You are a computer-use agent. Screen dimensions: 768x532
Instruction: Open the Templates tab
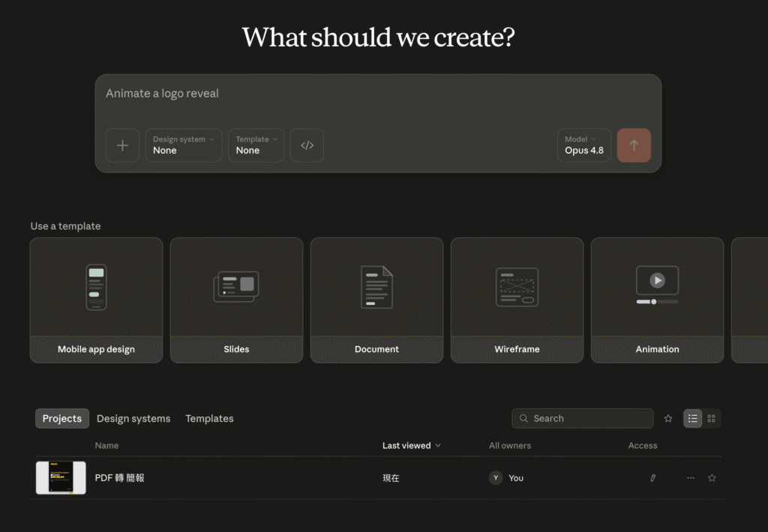[x=210, y=418]
